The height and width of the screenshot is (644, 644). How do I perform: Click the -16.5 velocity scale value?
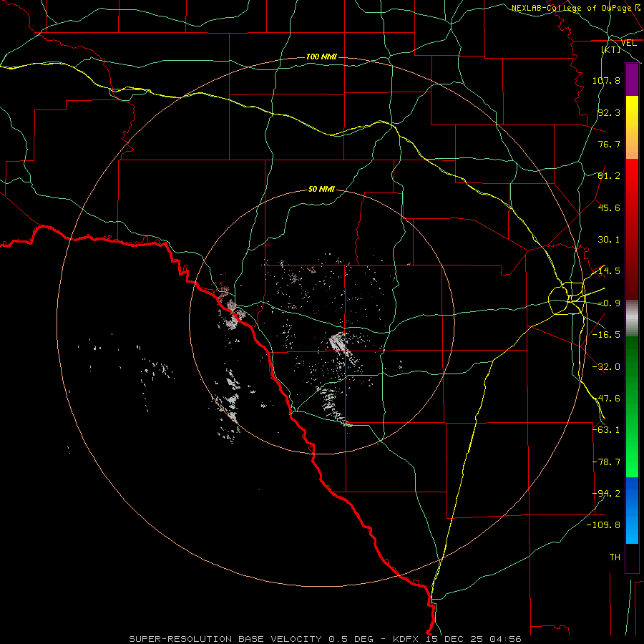click(x=606, y=335)
